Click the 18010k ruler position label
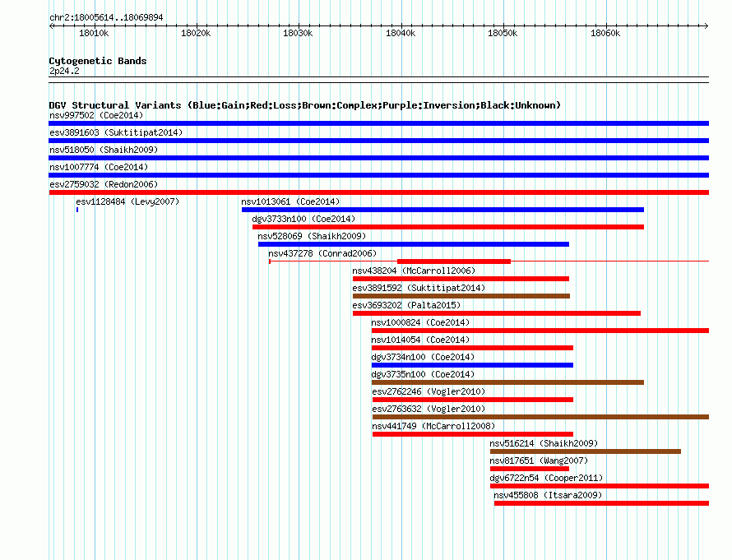The width and height of the screenshot is (732, 560). [x=94, y=33]
